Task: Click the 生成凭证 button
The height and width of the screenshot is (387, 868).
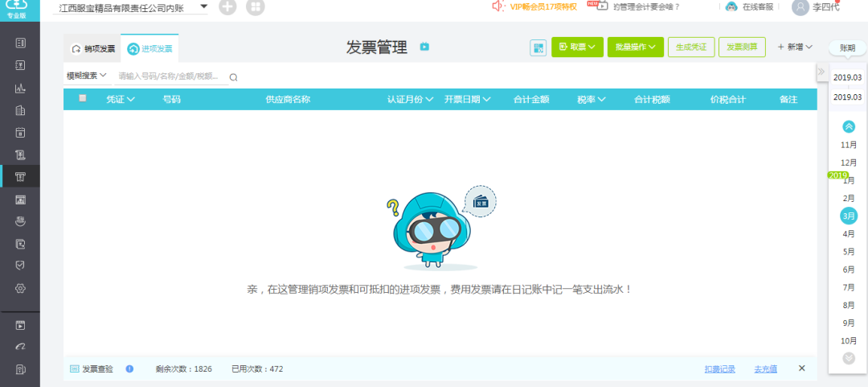Action: pyautogui.click(x=691, y=47)
